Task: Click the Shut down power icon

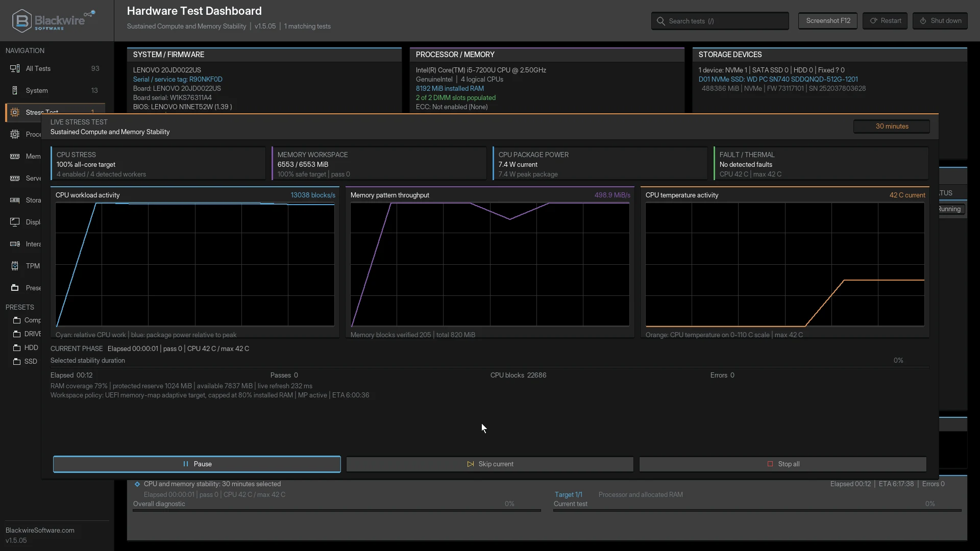Action: [923, 21]
